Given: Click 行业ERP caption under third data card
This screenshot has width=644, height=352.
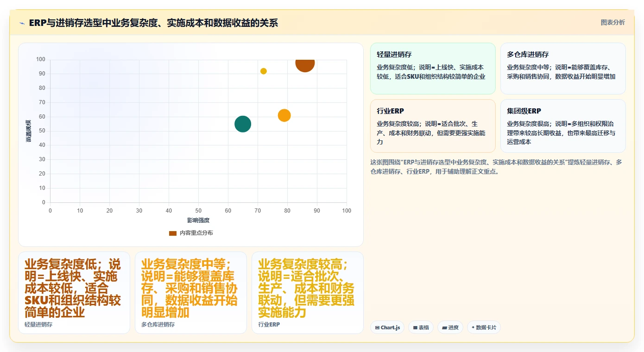Looking at the screenshot, I should 269,325.
